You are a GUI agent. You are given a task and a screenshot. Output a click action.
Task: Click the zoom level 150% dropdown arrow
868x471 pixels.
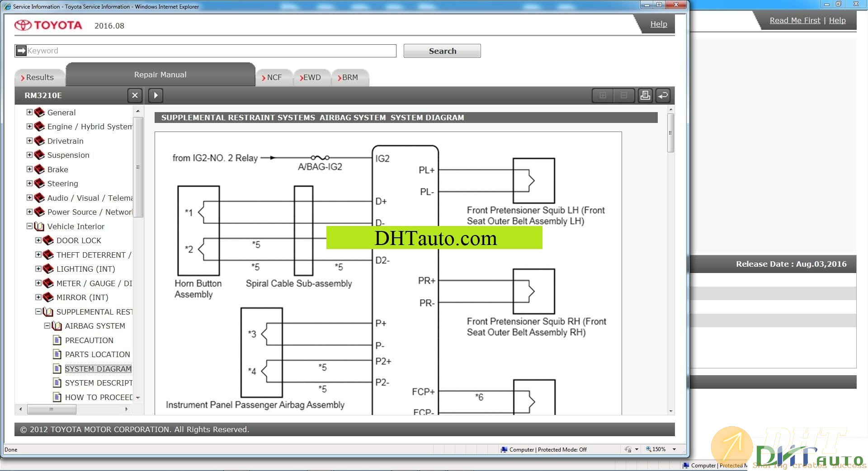(674, 449)
